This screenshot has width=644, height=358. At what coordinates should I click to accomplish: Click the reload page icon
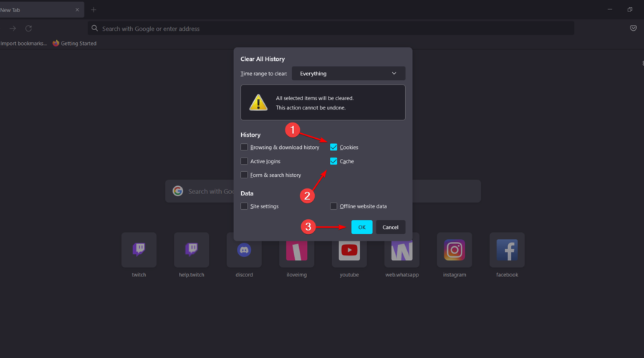[x=29, y=29]
